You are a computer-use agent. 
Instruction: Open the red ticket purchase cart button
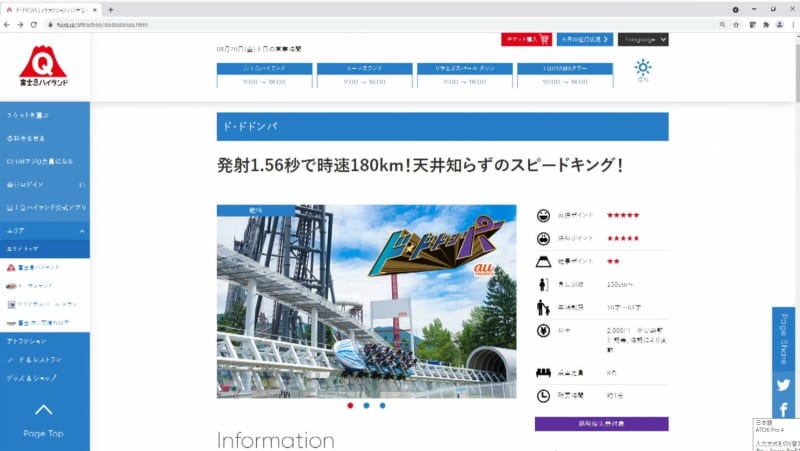525,39
